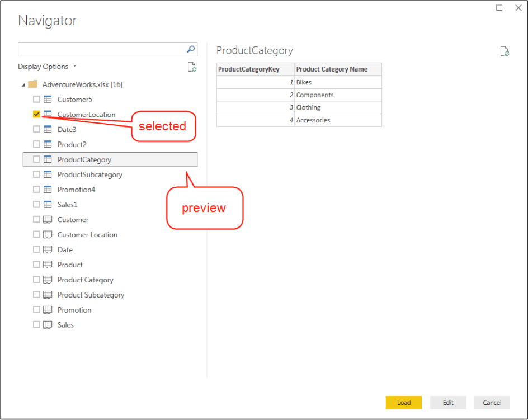528x420 pixels.
Task: Enable the Promotion4 checkbox
Action: coord(36,189)
